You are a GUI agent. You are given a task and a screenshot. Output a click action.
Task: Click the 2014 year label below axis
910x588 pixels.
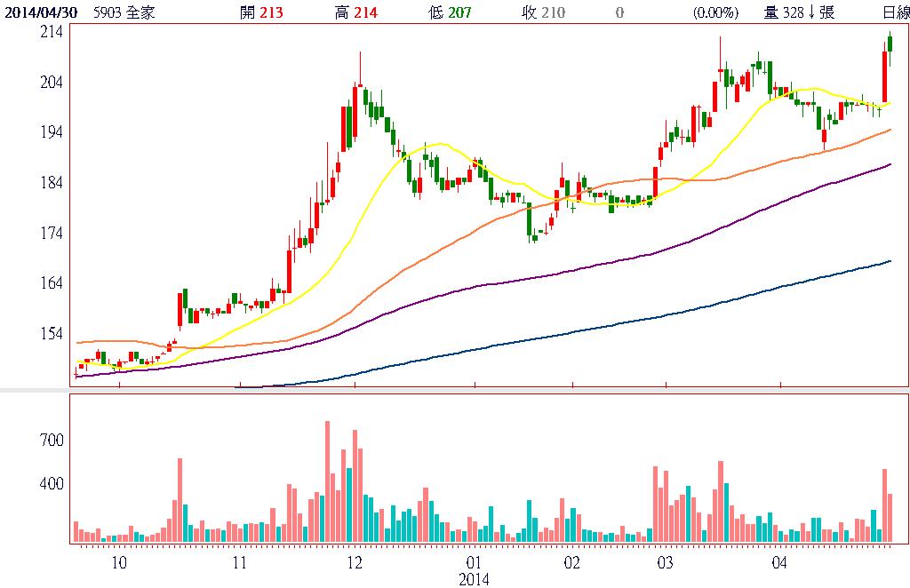pos(473,578)
